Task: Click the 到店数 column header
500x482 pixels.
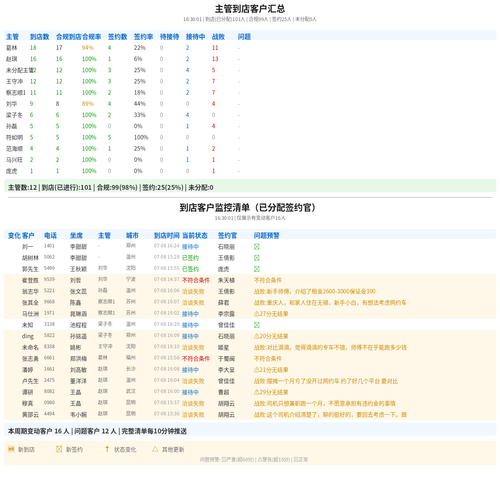Action: [39, 37]
